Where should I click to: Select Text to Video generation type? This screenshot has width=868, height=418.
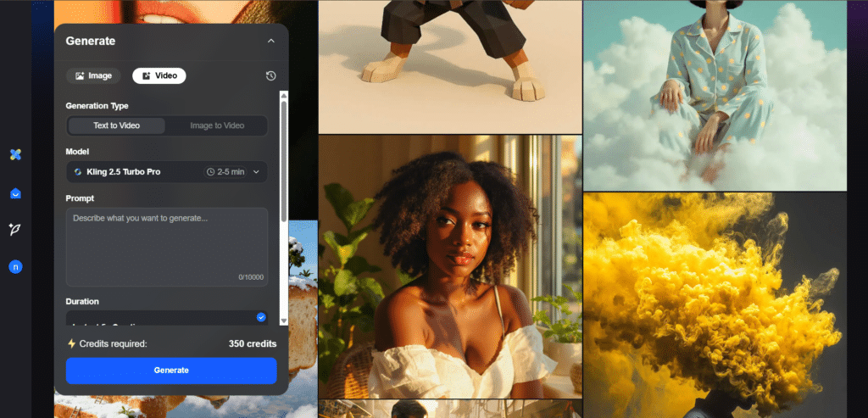click(117, 125)
